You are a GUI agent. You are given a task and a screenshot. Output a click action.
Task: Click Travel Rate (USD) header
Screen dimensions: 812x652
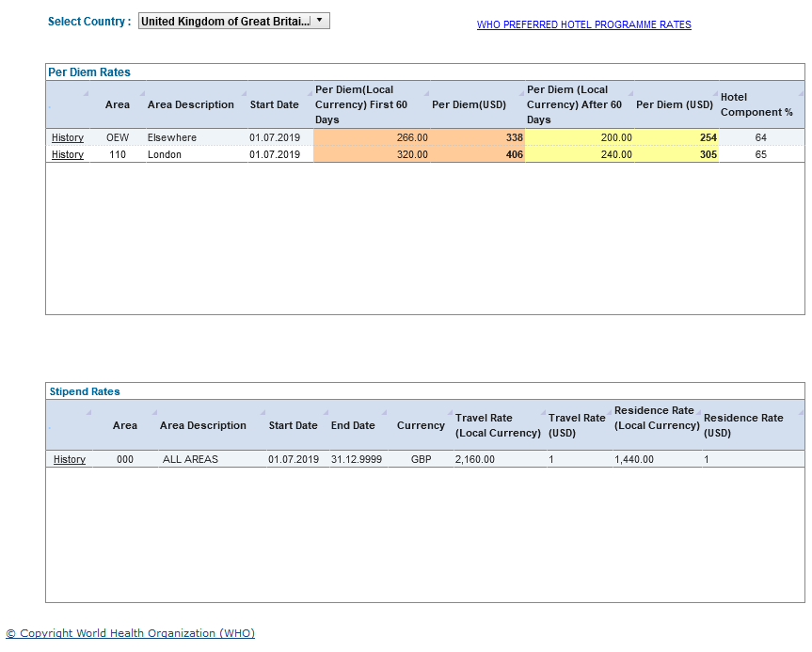coord(577,425)
